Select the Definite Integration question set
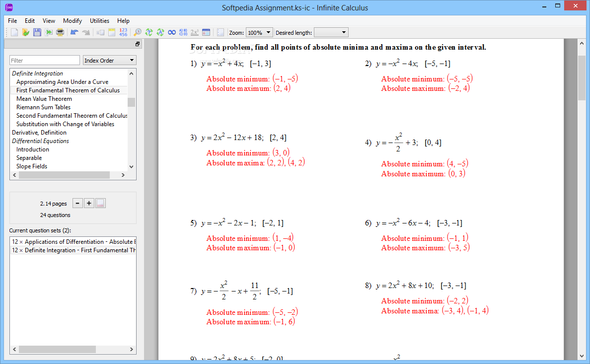Viewport: 590px width, 364px height. (73, 250)
